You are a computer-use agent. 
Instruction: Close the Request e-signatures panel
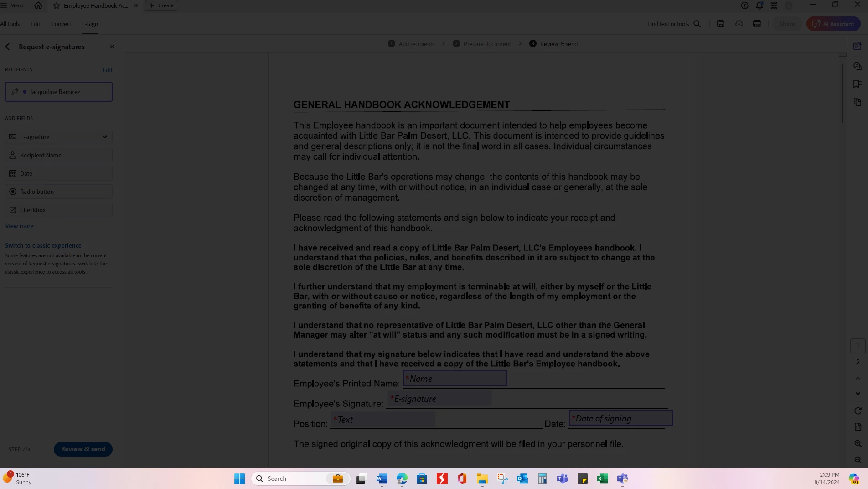coord(112,47)
